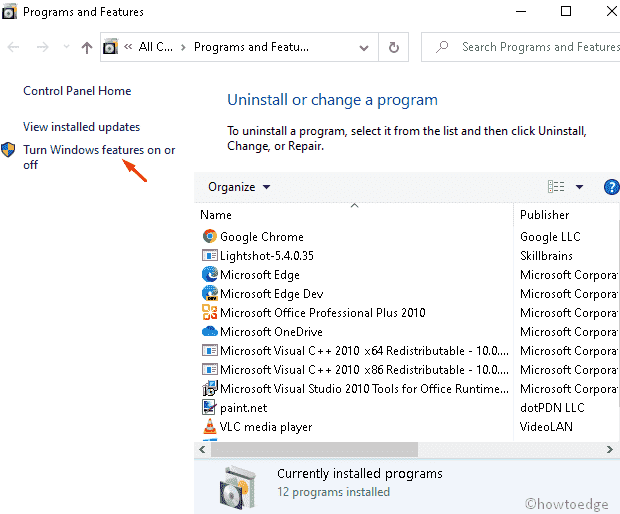Select Visual C++ 2010 x86 Redistributable

click(x=364, y=369)
